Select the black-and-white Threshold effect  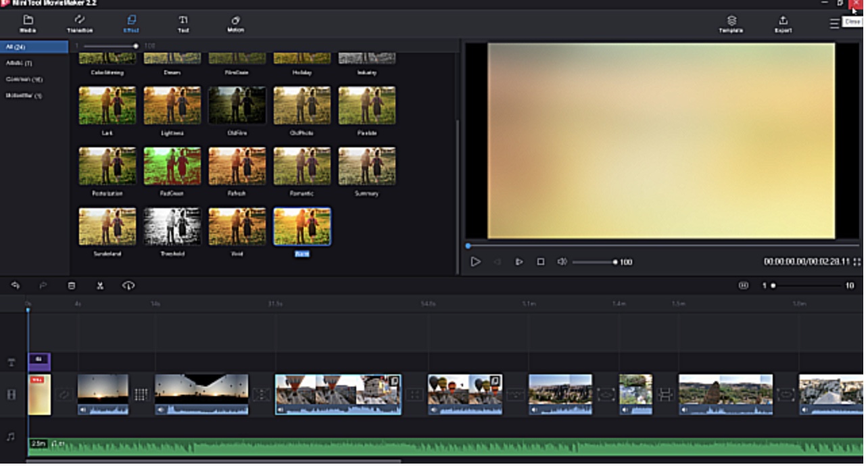click(172, 226)
